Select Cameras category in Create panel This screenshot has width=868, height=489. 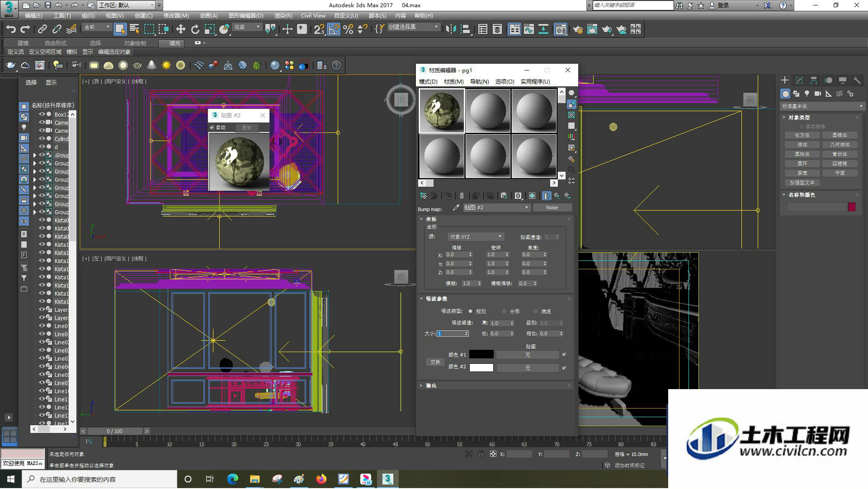[818, 94]
